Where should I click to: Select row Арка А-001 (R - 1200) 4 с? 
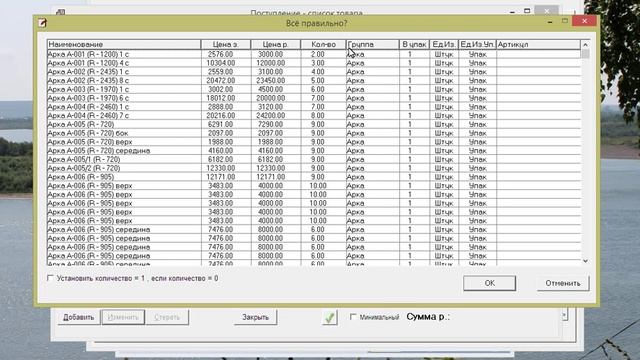[313, 63]
